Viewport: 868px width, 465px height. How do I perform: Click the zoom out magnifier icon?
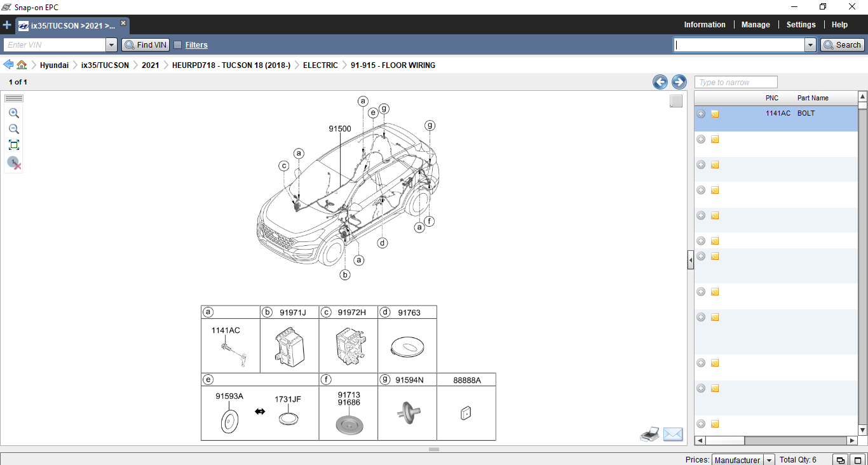[13, 129]
